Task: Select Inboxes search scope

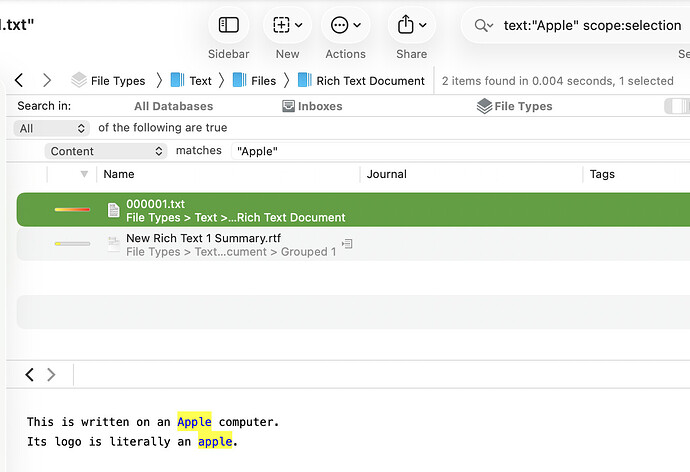Action: tap(312, 106)
